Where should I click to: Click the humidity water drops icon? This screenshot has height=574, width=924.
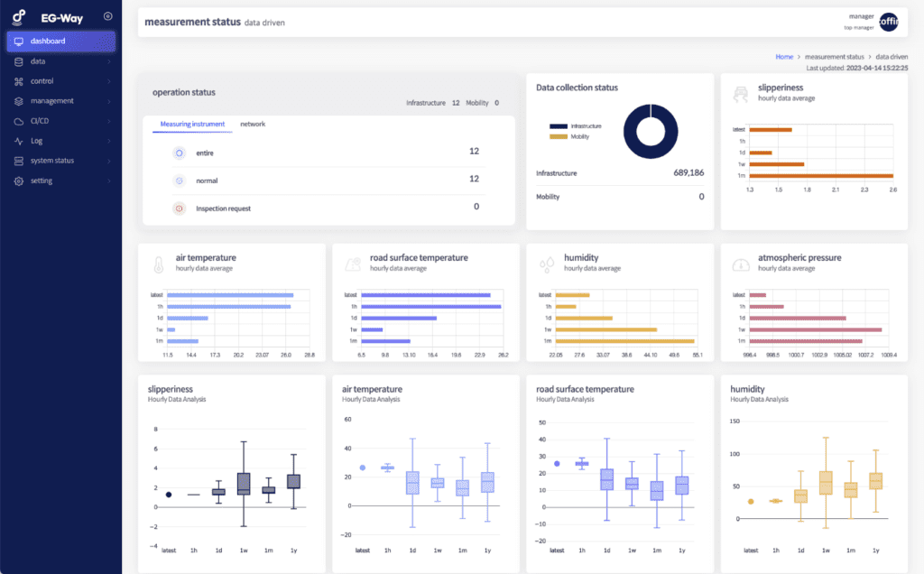click(547, 264)
